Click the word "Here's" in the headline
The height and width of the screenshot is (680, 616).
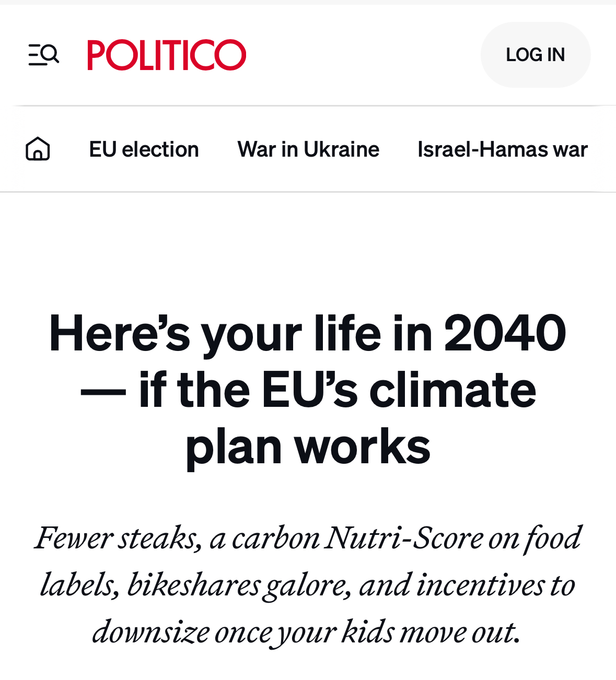(x=119, y=333)
